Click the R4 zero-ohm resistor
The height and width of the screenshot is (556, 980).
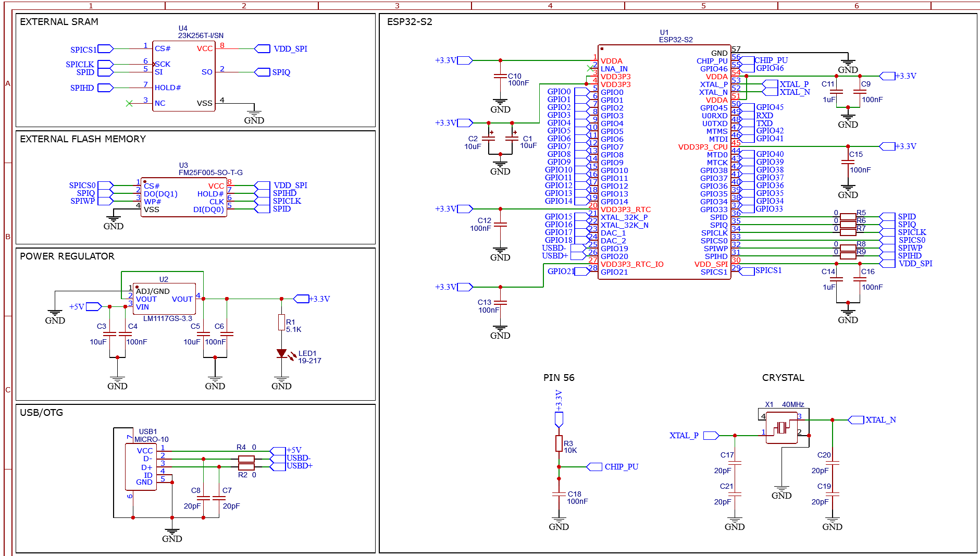point(246,459)
